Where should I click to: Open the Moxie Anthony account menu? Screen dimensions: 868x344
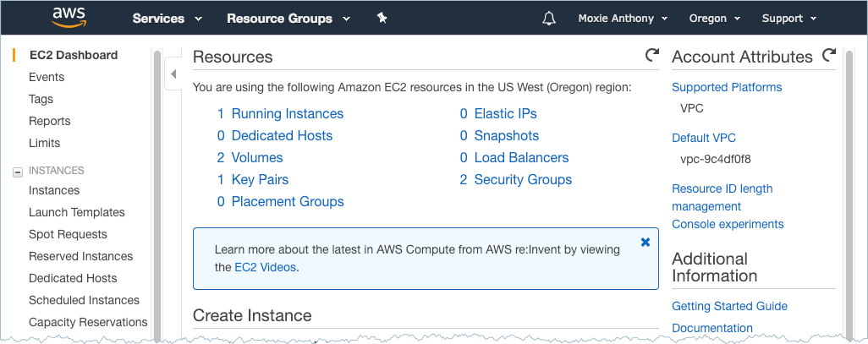[x=623, y=19]
